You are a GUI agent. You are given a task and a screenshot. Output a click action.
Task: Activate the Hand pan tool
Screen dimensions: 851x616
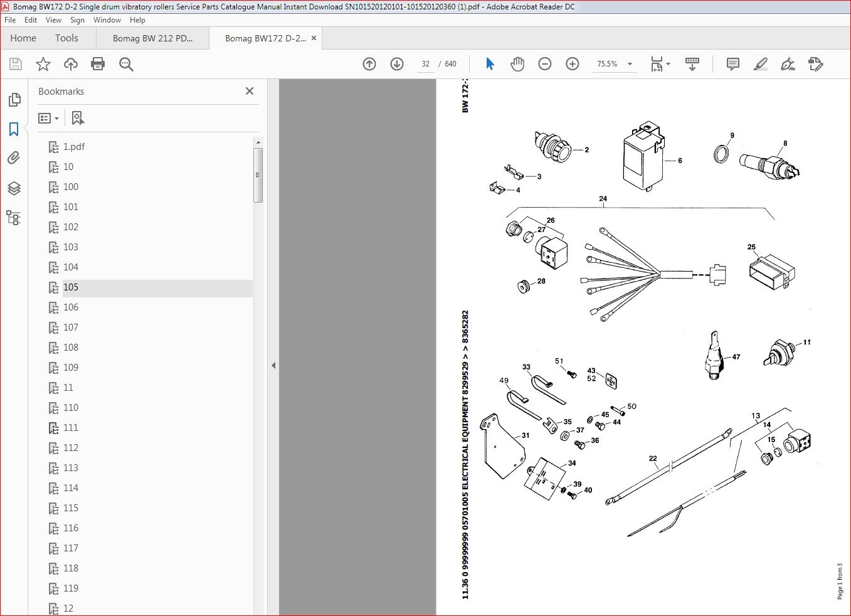coord(517,64)
